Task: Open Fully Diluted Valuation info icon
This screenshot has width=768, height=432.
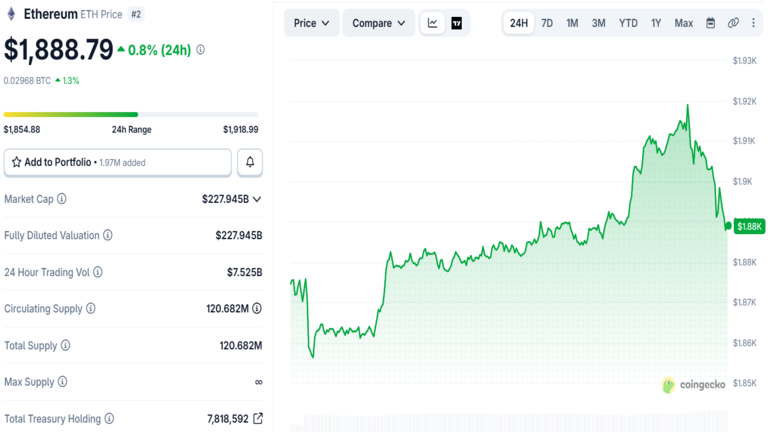Action: click(x=108, y=235)
